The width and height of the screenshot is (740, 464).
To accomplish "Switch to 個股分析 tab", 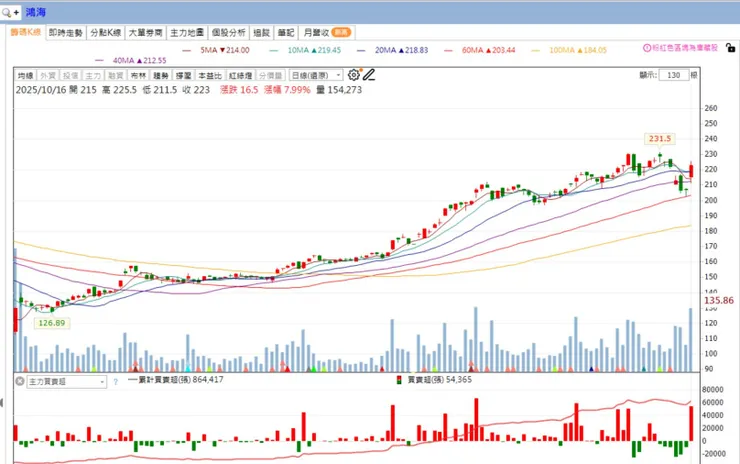I will tap(228, 33).
